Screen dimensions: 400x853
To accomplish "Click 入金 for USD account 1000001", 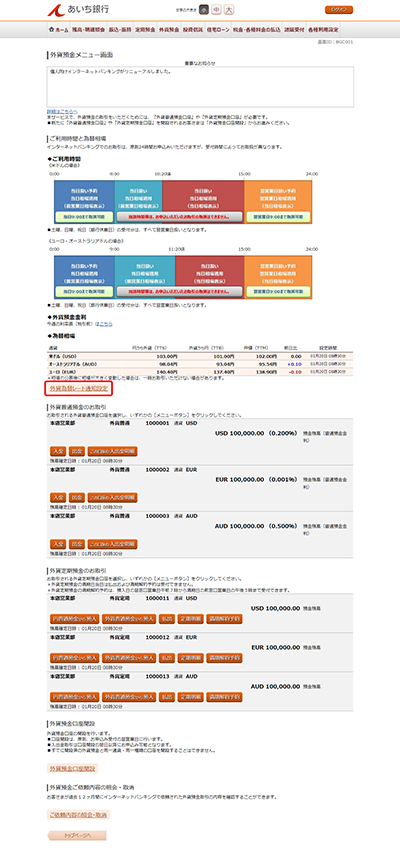I will pos(58,451).
